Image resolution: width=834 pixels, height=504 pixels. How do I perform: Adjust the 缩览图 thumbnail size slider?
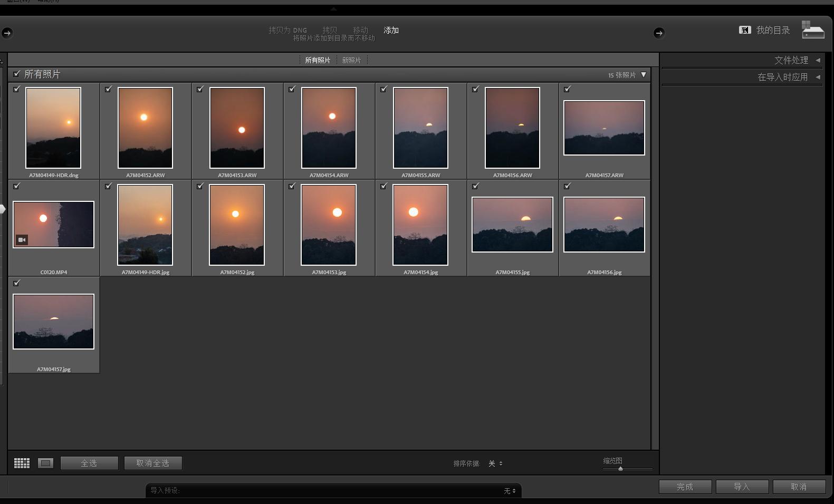[621, 468]
